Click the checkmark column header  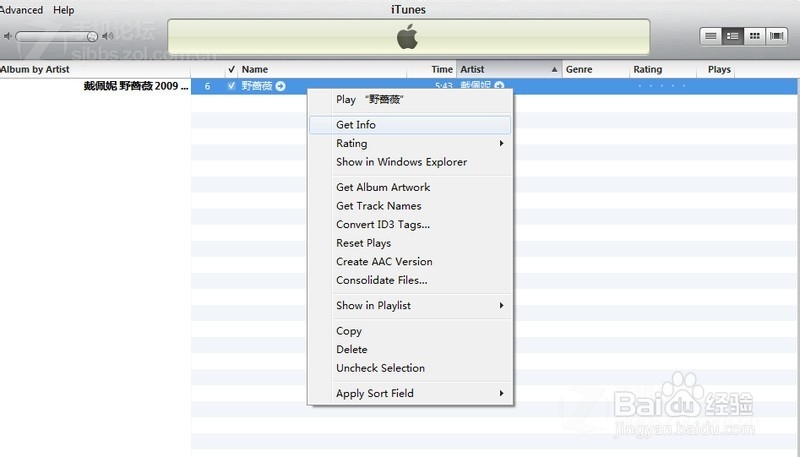point(231,69)
